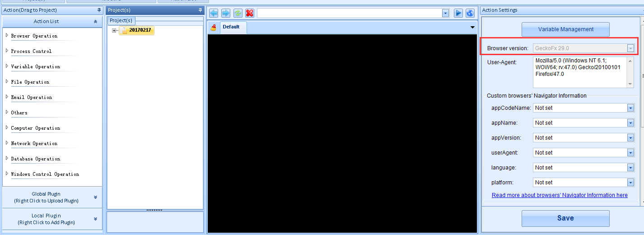Pin the Action(Drag to Project) panel
This screenshot has height=235, width=644.
point(99,10)
